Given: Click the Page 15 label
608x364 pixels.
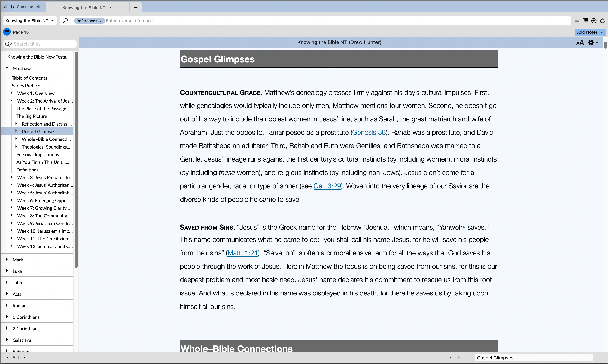Looking at the screenshot, I should point(21,32).
